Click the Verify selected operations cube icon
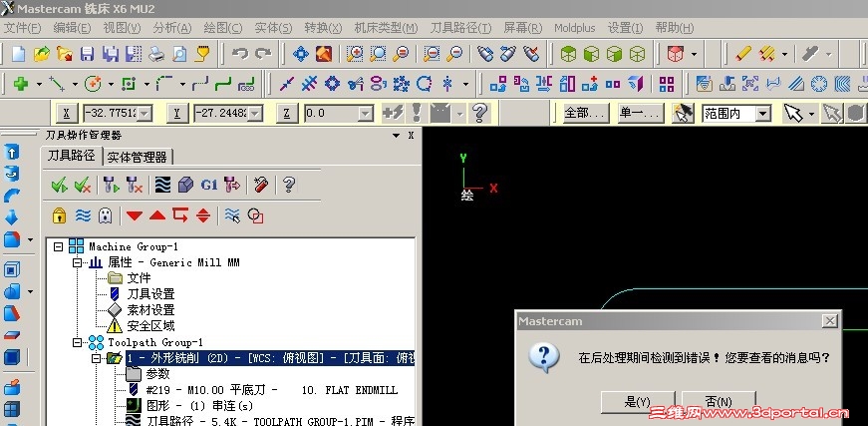Image resolution: width=868 pixels, height=426 pixels. click(186, 185)
